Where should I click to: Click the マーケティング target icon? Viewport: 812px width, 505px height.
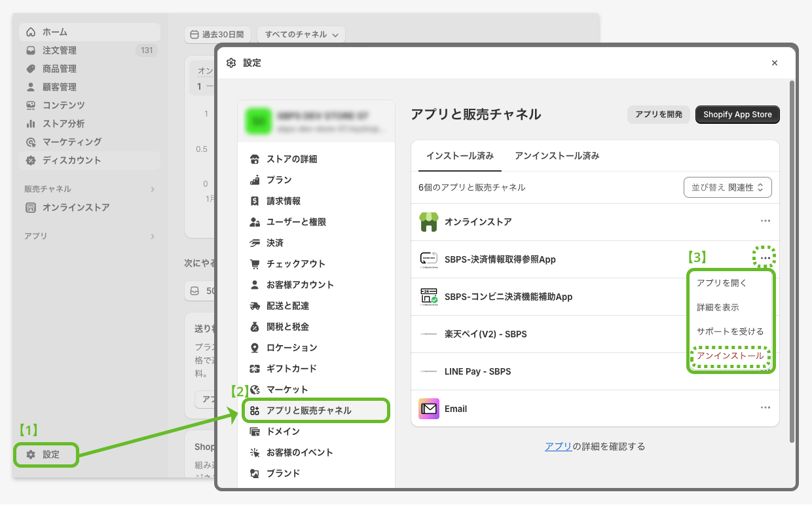coord(31,142)
